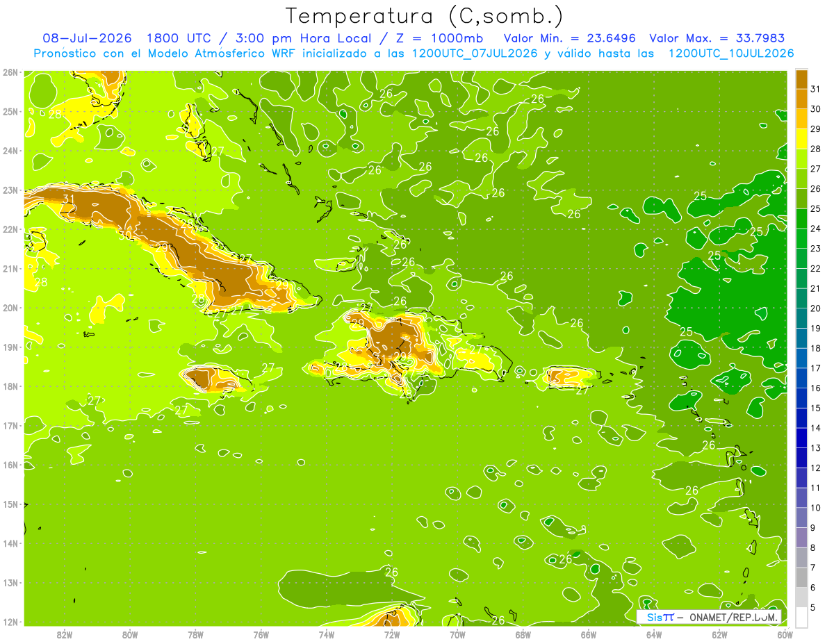Pick the legend swatch between 26 and 27
Image resolution: width=834 pixels, height=644 pixels.
(x=802, y=179)
